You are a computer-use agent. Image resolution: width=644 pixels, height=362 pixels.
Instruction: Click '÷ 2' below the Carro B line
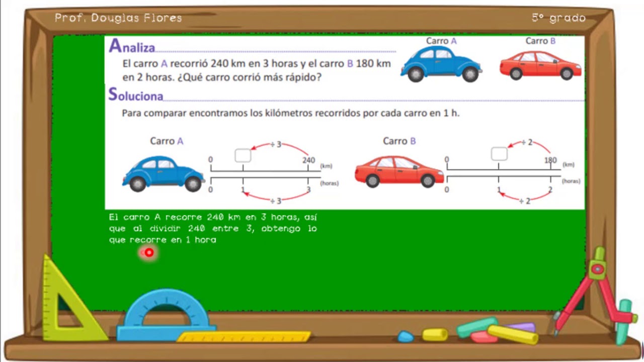tap(525, 201)
